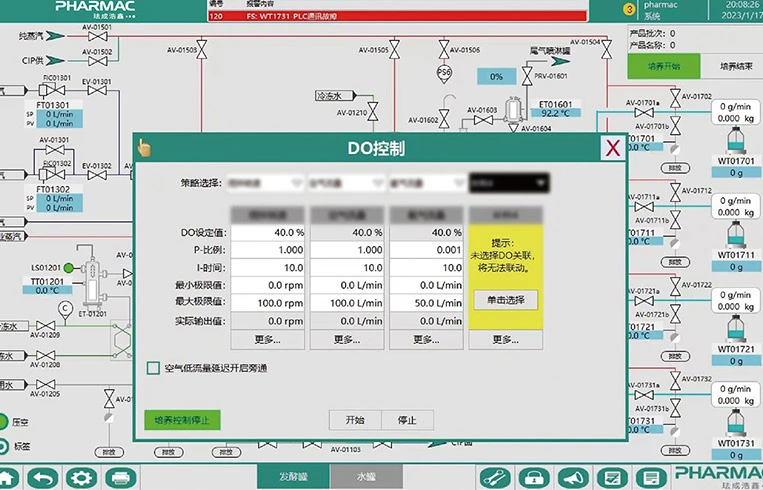
Task: Click 更多... under the 50.0 L/min column
Action: coord(426,340)
